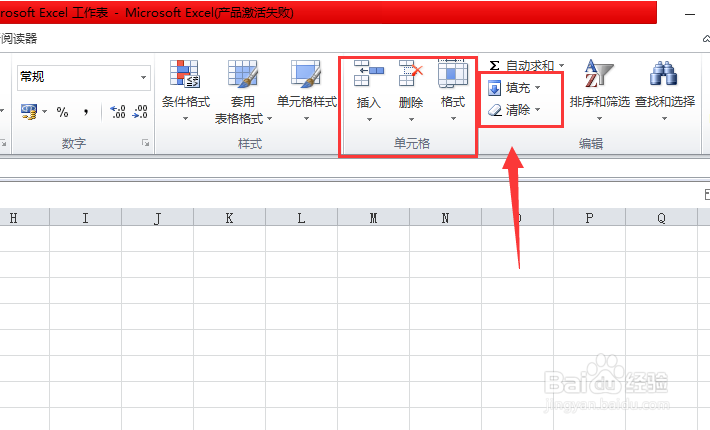
Task: Minimize the ribbon with the caret icon
Action: tap(706, 39)
